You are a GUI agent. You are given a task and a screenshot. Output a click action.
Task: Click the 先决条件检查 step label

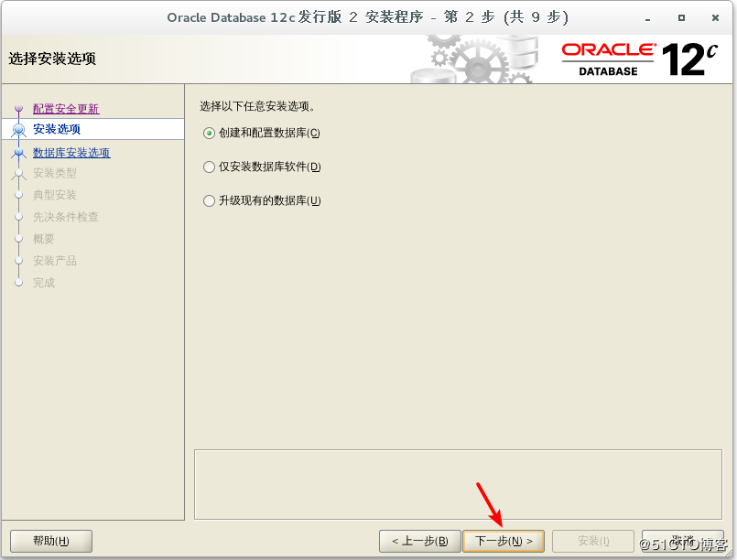click(65, 217)
